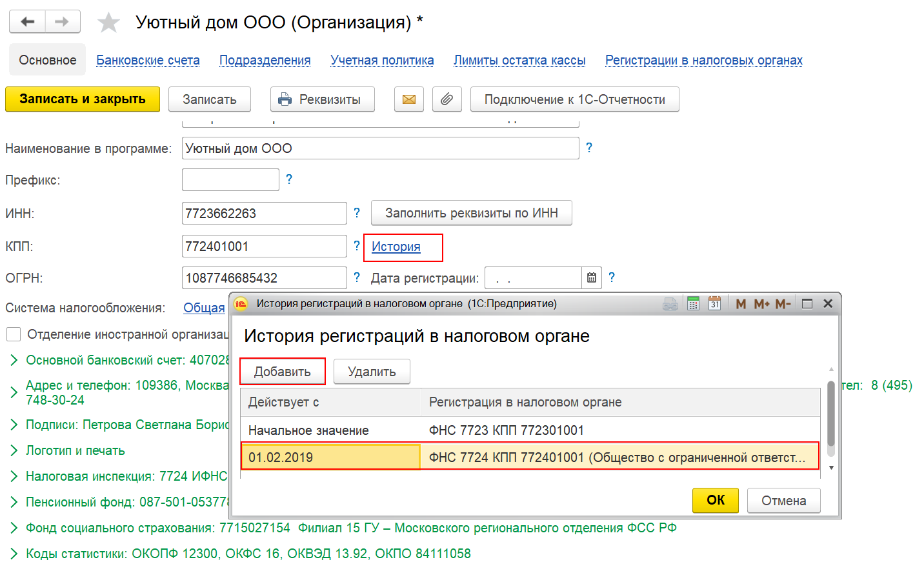The image size is (924, 562).
Task: Open date picker next to Дата регистрации
Action: pos(592,278)
